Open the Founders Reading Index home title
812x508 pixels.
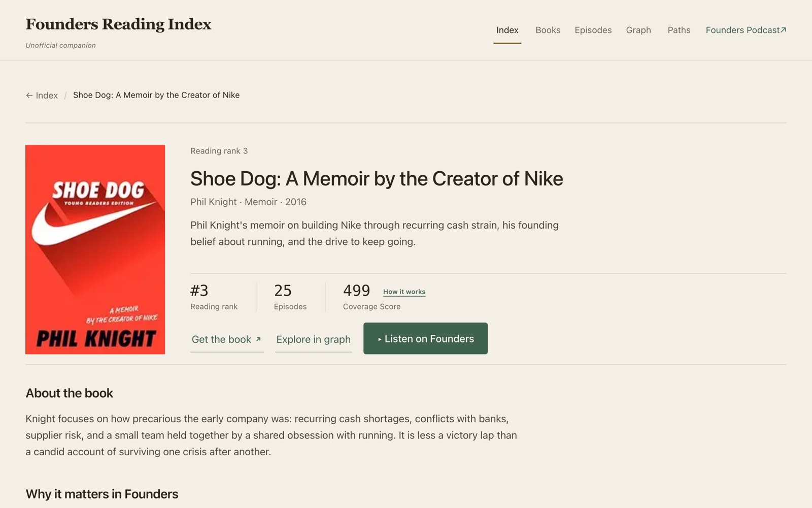coord(118,24)
